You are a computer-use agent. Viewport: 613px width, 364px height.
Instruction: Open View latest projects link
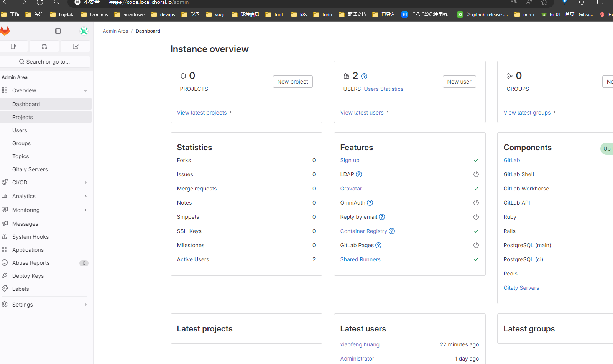coord(204,113)
